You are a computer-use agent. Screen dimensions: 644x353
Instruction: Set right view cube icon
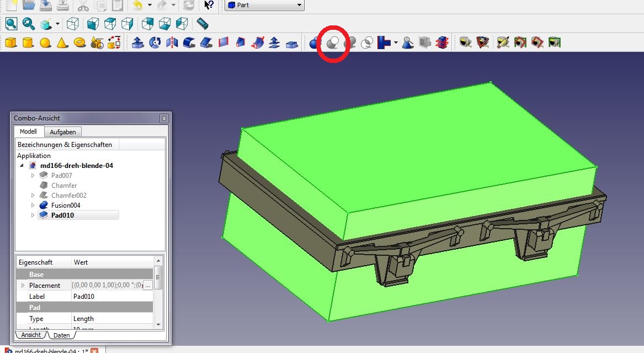click(x=127, y=24)
